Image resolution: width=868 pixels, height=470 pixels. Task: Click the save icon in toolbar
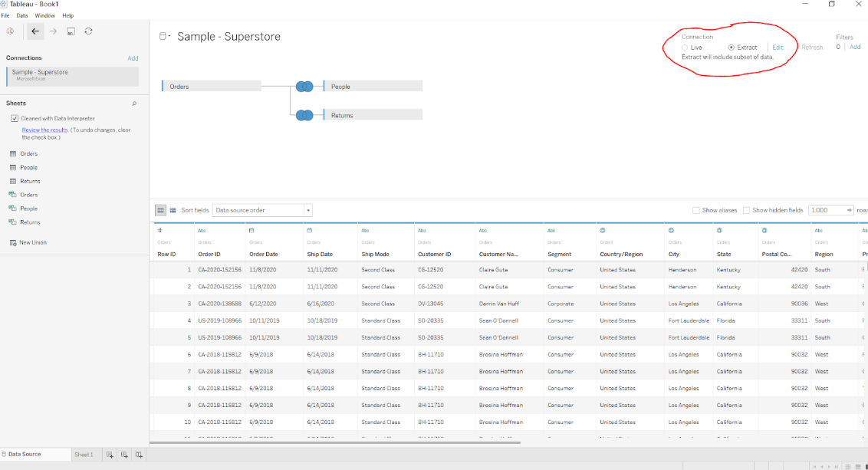[x=71, y=31]
